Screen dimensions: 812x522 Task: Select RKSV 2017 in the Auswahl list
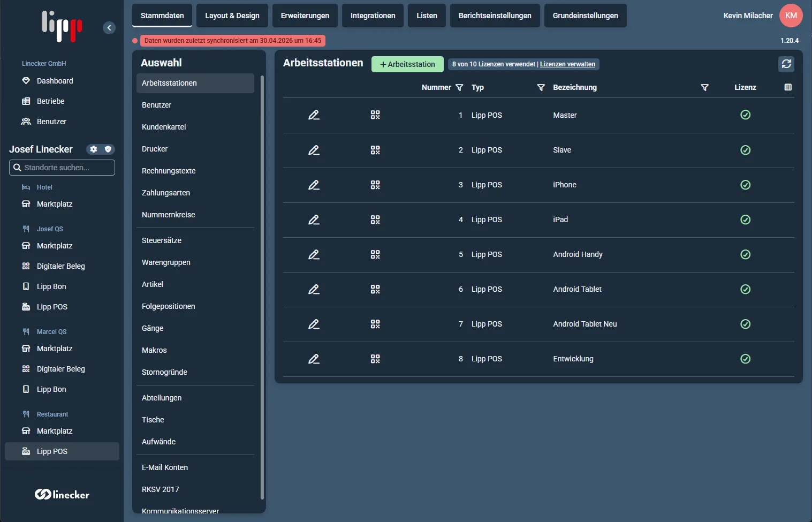(195, 489)
